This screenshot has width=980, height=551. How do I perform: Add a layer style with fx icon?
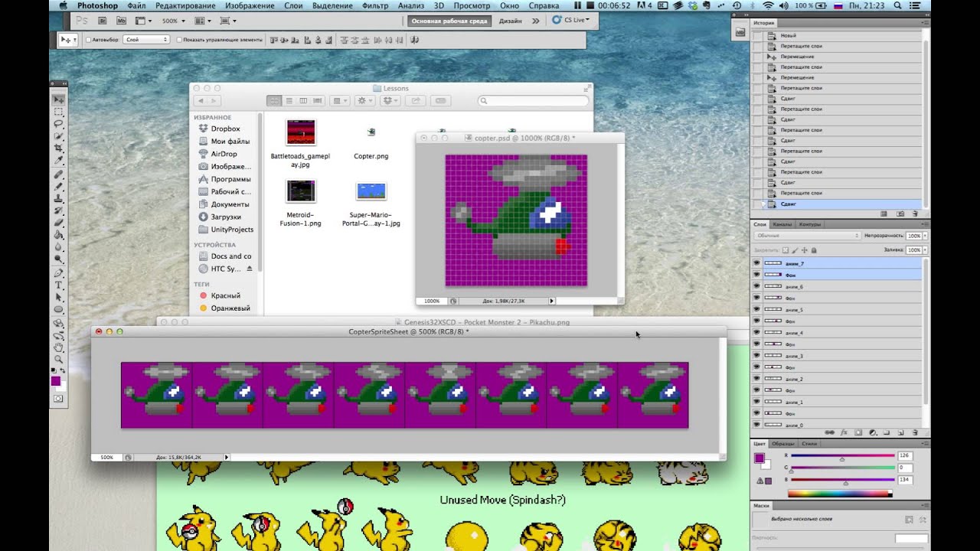[844, 432]
